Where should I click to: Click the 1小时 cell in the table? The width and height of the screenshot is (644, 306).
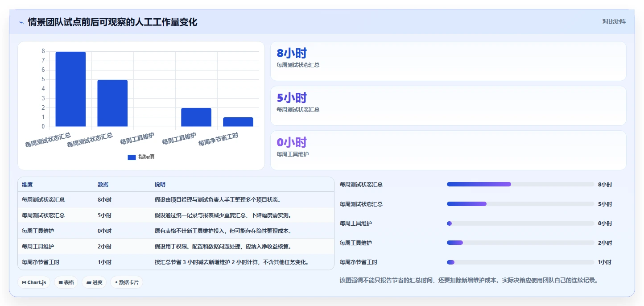tap(105, 262)
